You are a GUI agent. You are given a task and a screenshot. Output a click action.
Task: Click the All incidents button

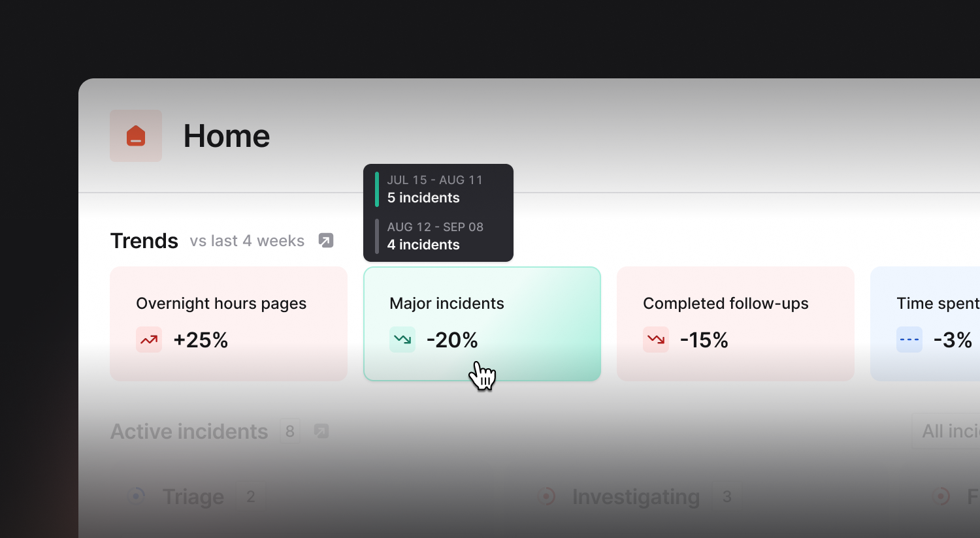[946, 431]
